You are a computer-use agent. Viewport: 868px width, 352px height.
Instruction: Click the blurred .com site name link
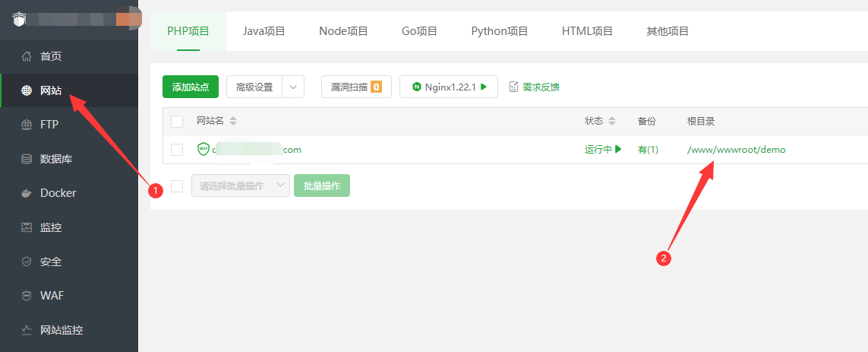click(x=257, y=149)
